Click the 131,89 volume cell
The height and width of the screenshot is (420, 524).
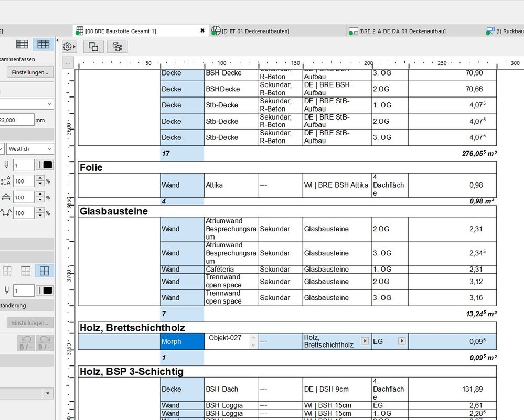click(452, 389)
